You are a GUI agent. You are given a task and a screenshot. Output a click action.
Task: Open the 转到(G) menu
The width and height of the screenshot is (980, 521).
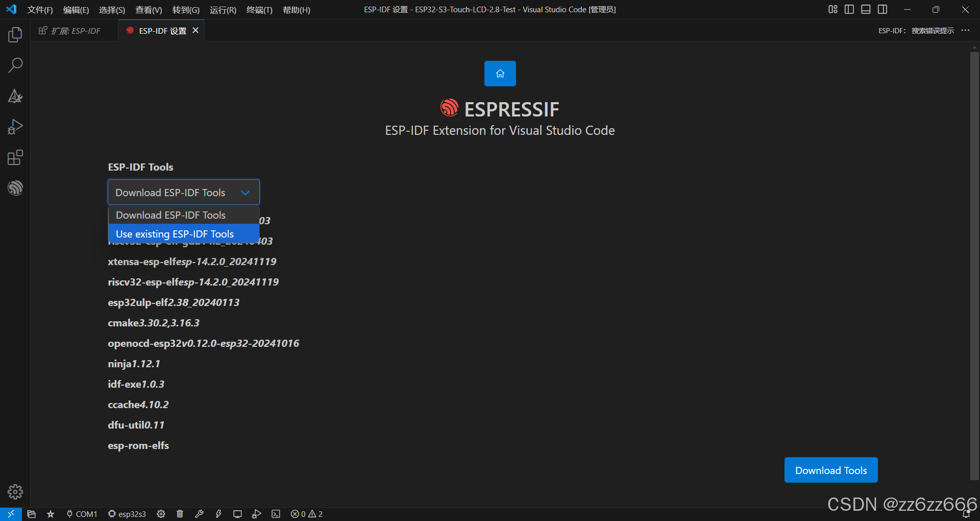click(x=186, y=10)
